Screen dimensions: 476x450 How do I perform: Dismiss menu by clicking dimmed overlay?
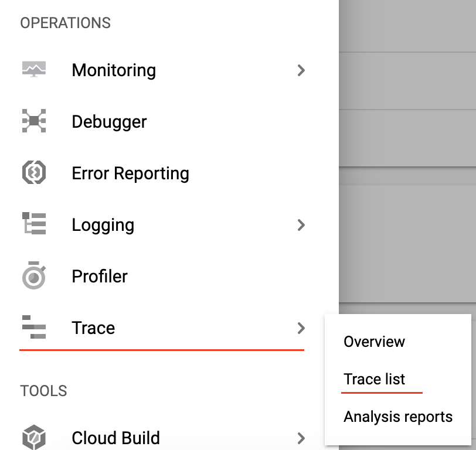pyautogui.click(x=407, y=152)
